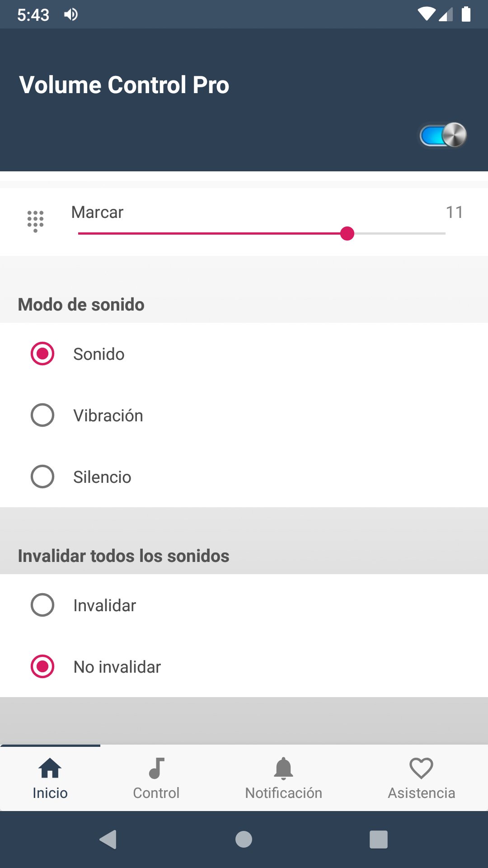The image size is (488, 868).
Task: Tap the Asistencia tab label
Action: pos(421,793)
